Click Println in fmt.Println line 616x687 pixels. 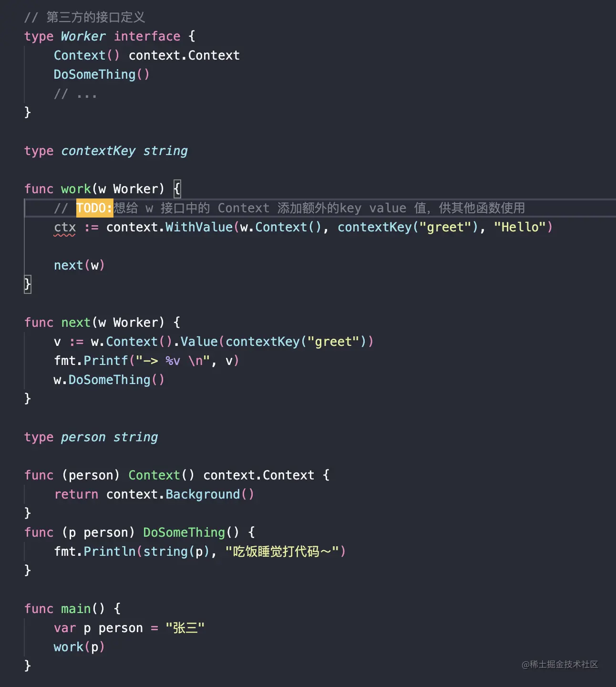[x=110, y=552]
